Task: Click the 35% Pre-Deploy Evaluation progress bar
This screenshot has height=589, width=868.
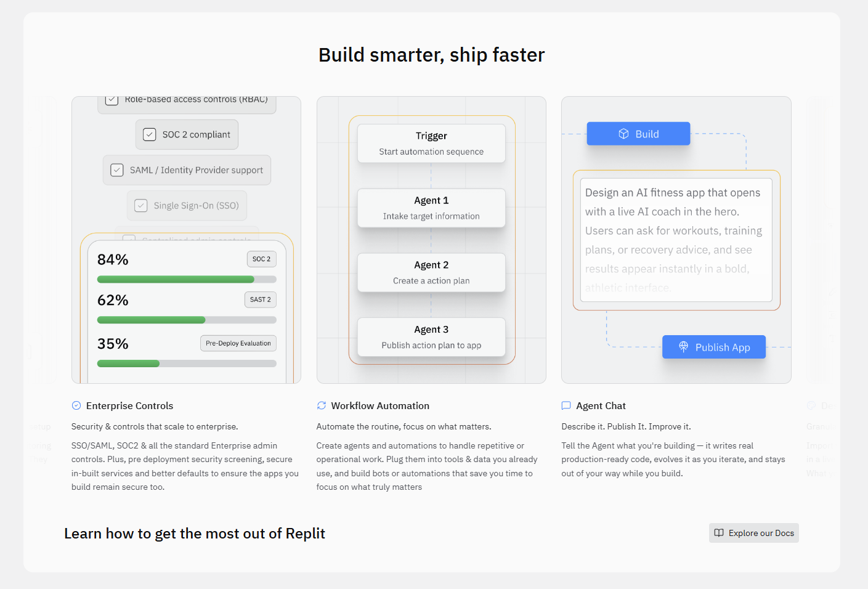Action: (187, 364)
